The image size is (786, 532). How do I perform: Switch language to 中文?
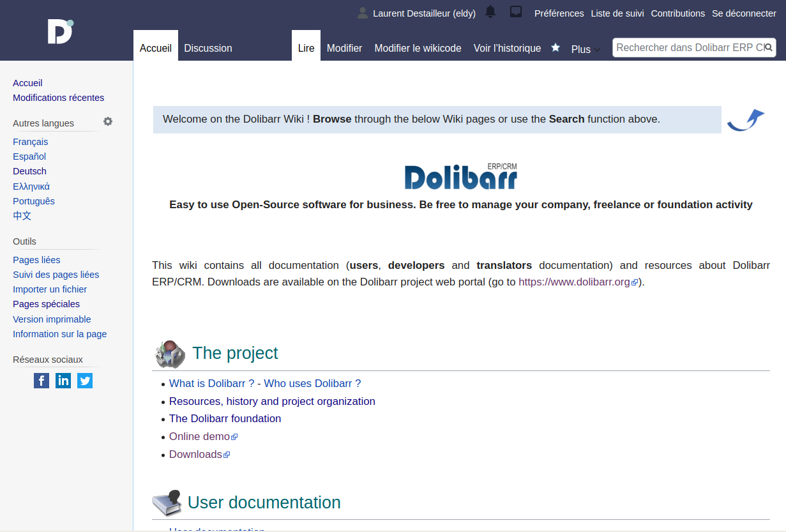tap(22, 216)
